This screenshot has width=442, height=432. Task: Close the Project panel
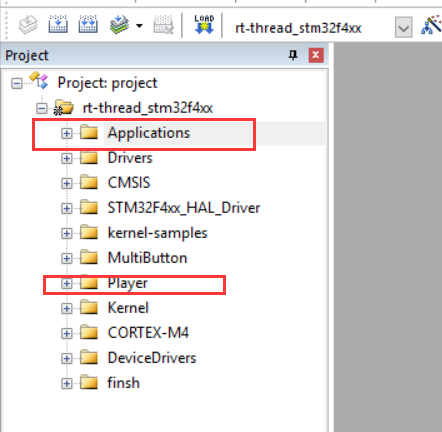316,55
